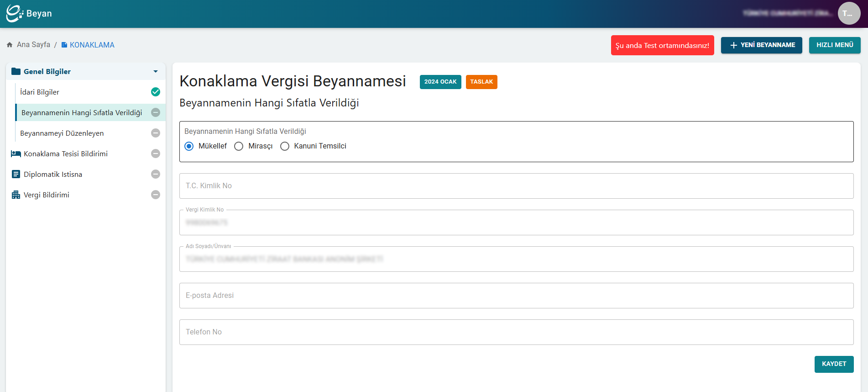Screen dimensions: 868x392
Task: Click status icon beside Konaklama Tesisi Bildirimi
Action: point(156,154)
